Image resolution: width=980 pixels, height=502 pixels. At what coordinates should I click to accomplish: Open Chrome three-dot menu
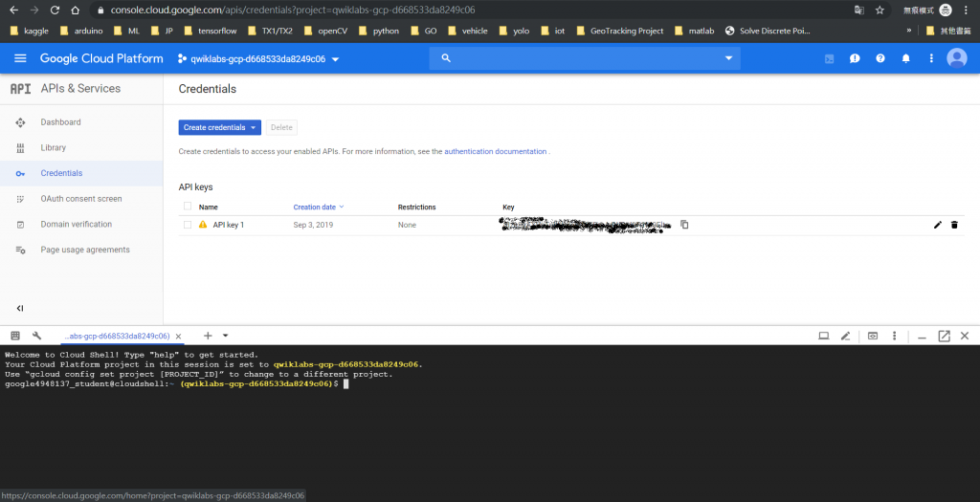pos(967,10)
